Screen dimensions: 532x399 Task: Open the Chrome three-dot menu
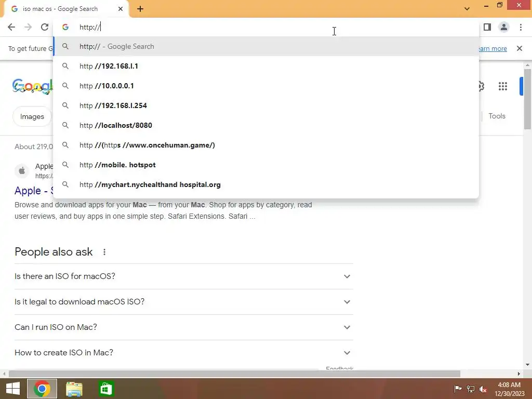521,27
